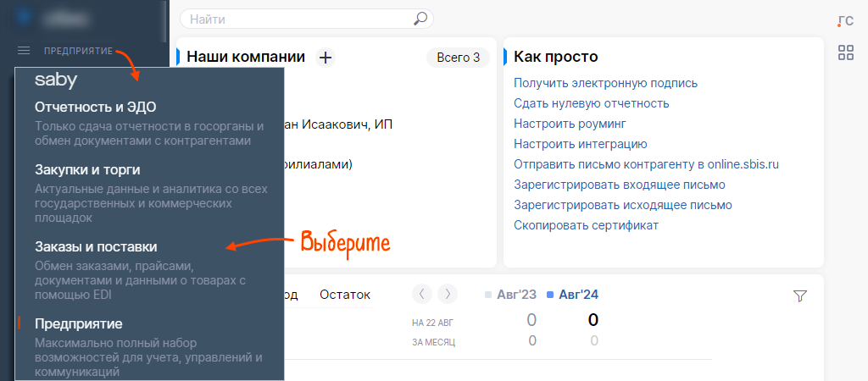The height and width of the screenshot is (381, 868).
Task: Focus the Найти search field
Action: 297,19
